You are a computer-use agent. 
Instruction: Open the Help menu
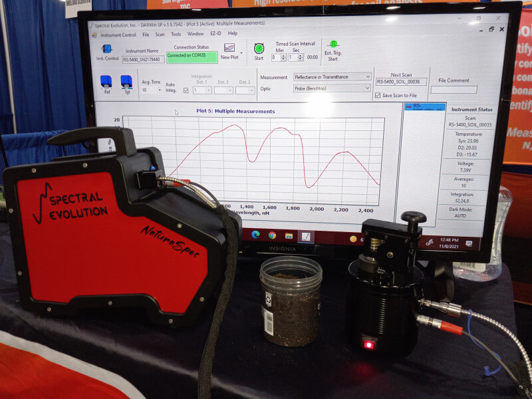pyautogui.click(x=232, y=33)
